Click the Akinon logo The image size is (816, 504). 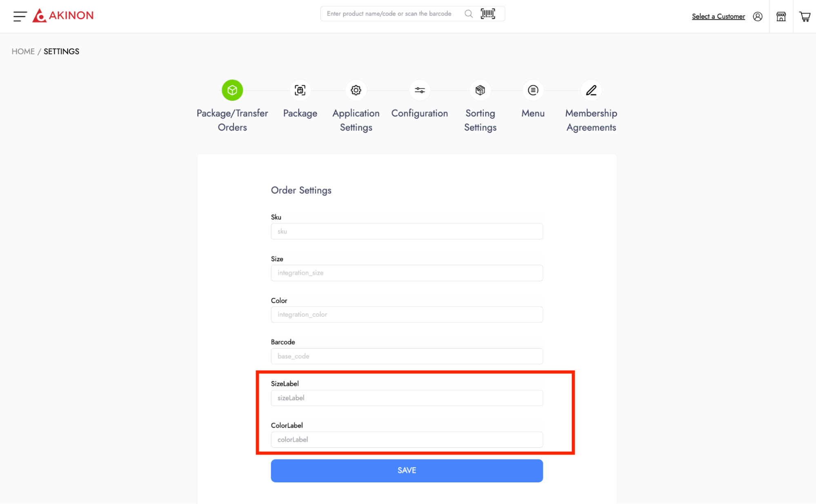point(63,16)
